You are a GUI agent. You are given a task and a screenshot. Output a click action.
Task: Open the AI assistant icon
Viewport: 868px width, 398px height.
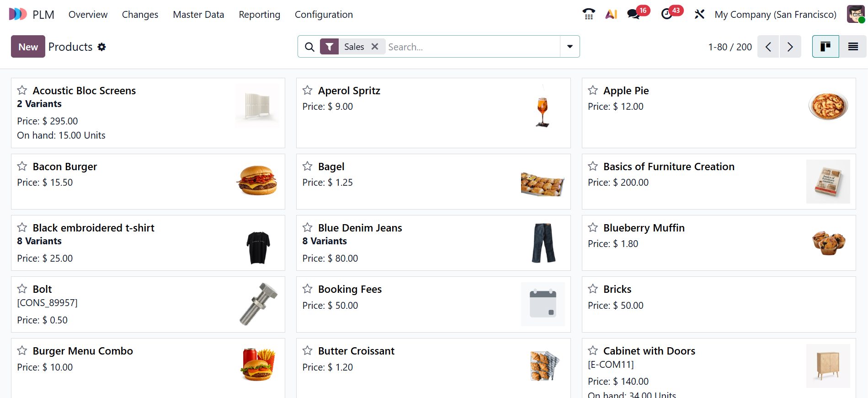pos(611,14)
